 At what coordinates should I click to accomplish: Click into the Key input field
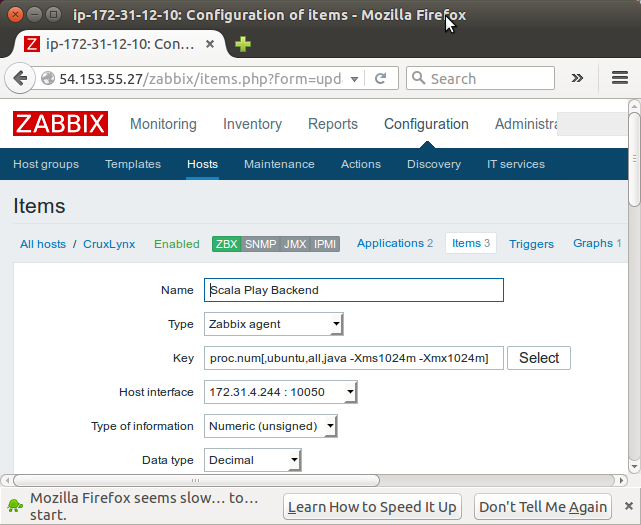pos(354,358)
